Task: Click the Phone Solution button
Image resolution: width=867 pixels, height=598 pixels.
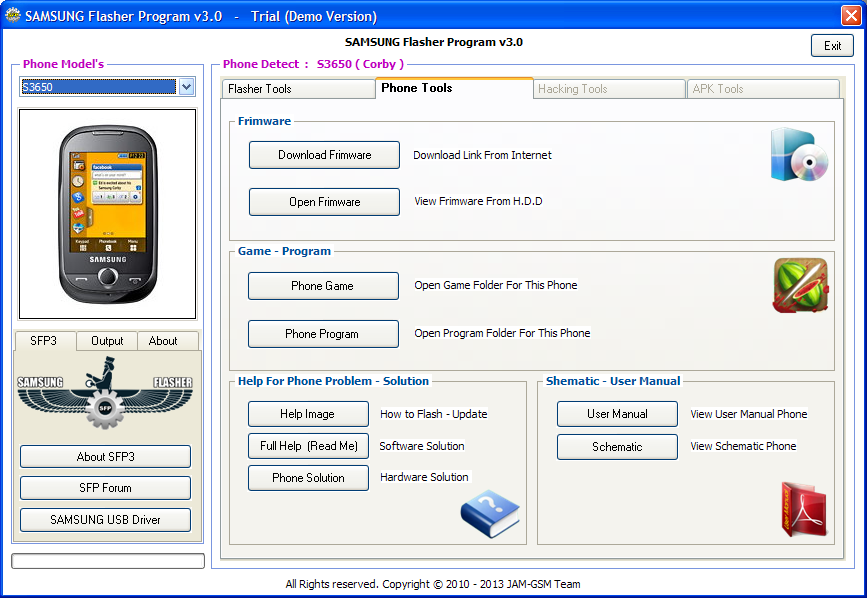Action: pos(308,478)
